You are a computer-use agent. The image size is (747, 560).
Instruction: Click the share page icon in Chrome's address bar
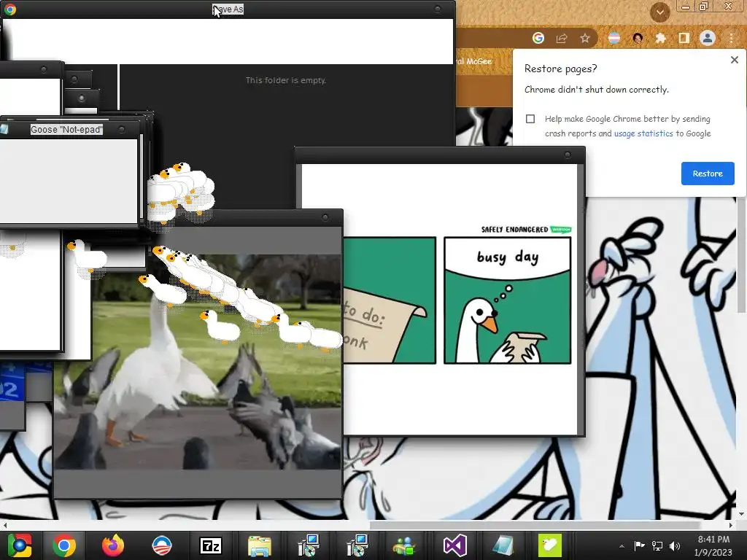pyautogui.click(x=562, y=38)
